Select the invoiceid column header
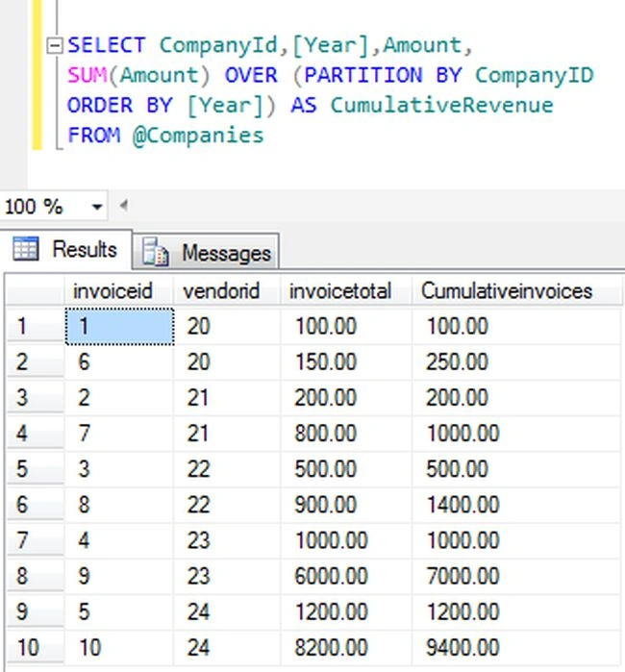Viewport: 625px width, 672px height. click(119, 291)
